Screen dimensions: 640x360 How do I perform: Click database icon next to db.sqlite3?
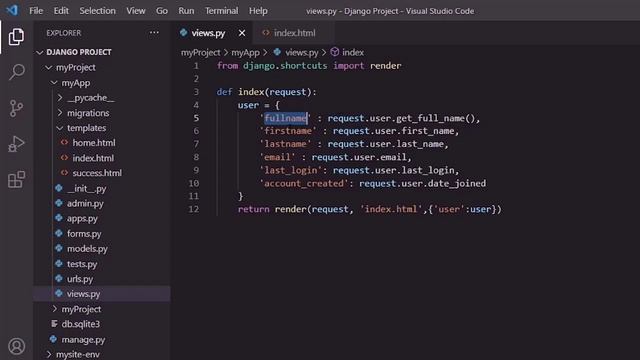pyautogui.click(x=54, y=324)
